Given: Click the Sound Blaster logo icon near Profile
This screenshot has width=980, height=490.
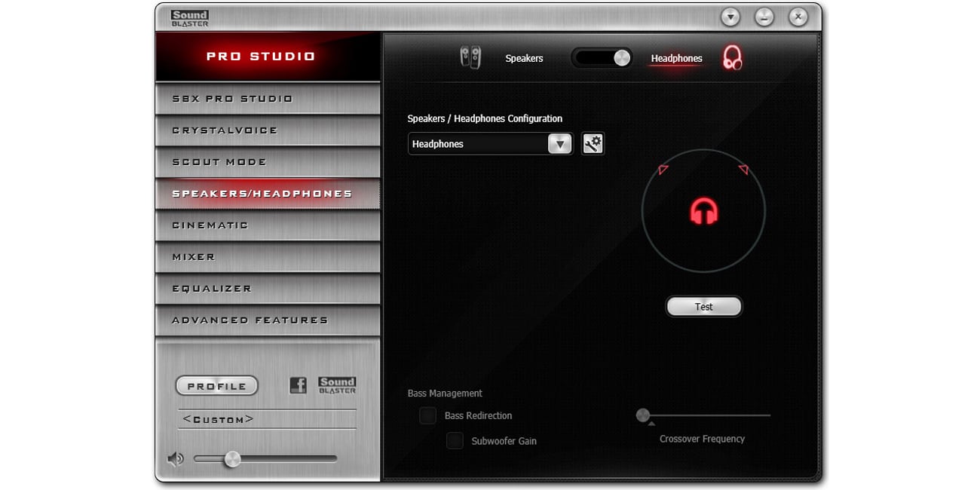Looking at the screenshot, I should 337,384.
